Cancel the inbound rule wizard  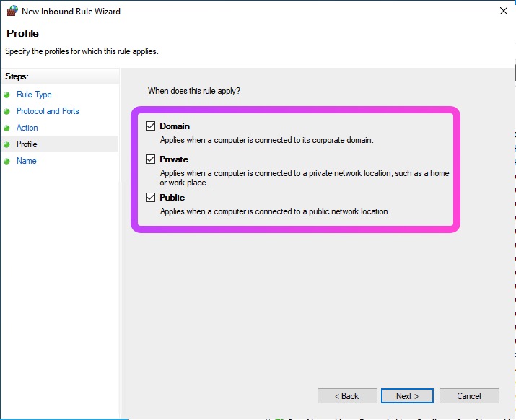469,396
